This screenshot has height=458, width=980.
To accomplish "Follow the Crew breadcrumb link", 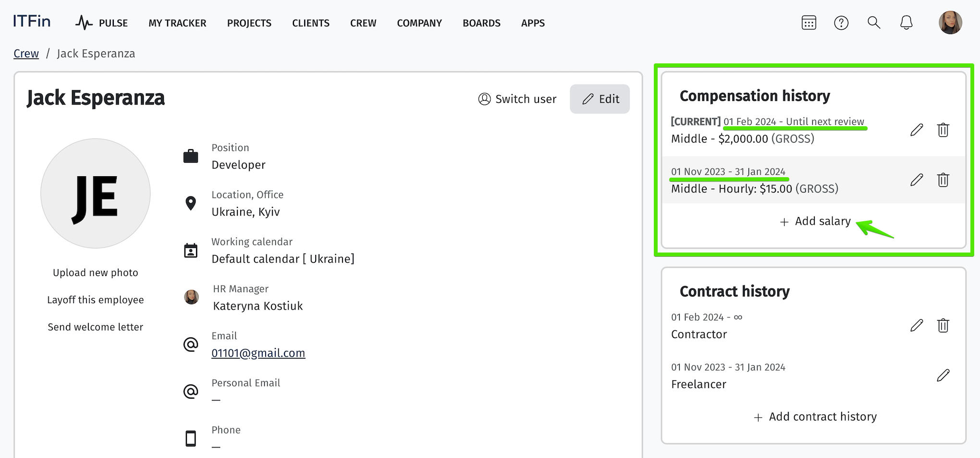I will pyautogui.click(x=26, y=53).
